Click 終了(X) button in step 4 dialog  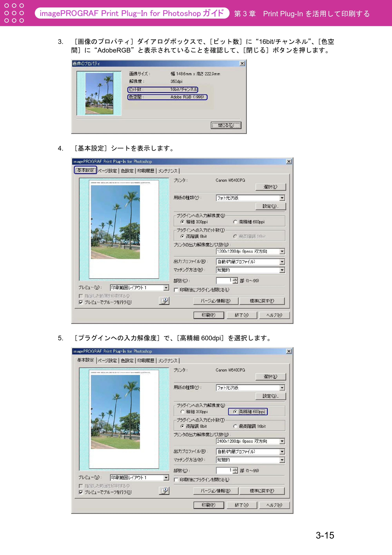point(242,315)
